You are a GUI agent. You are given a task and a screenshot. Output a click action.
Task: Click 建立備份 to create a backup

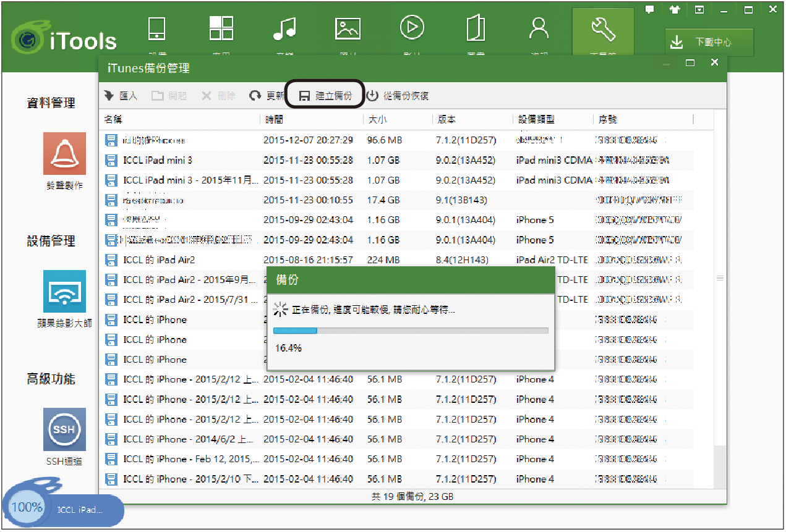pos(325,96)
